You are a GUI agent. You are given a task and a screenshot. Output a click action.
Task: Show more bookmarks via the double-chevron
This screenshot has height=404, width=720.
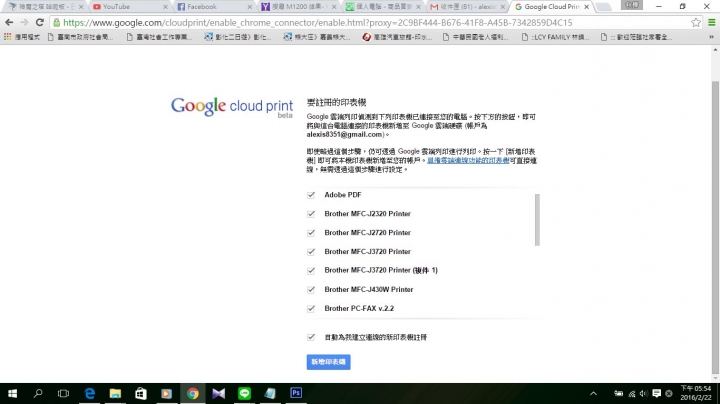pyautogui.click(x=711, y=37)
